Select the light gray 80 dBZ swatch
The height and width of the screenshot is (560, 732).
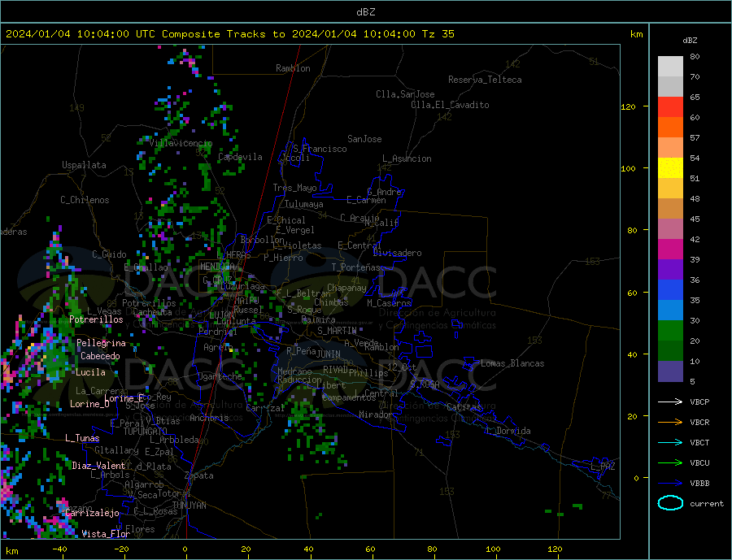pos(670,67)
